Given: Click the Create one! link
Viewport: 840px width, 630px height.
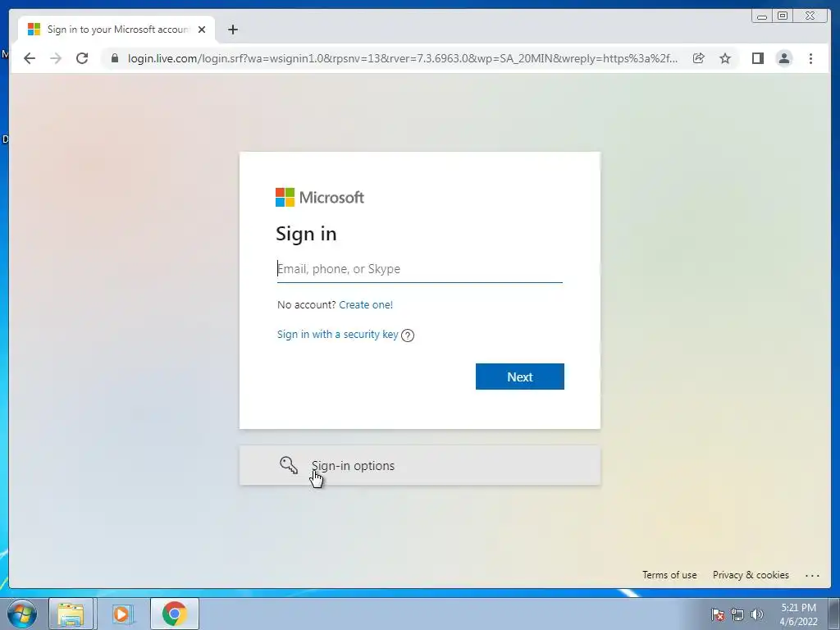Looking at the screenshot, I should 366,305.
